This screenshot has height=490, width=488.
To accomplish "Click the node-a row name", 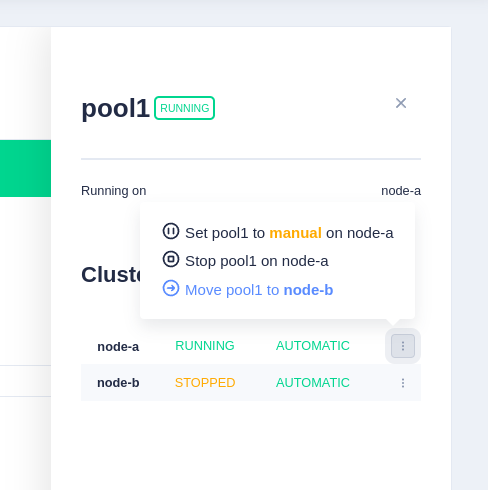I will tap(118, 347).
